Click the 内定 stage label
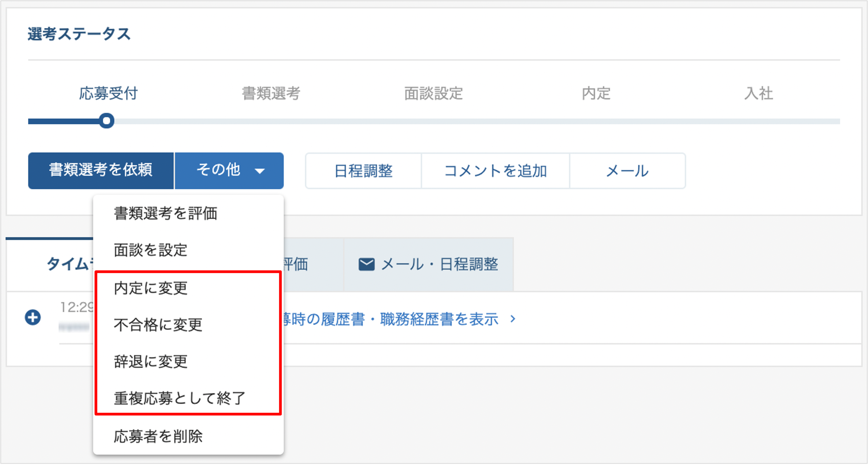The width and height of the screenshot is (868, 465). tap(596, 93)
